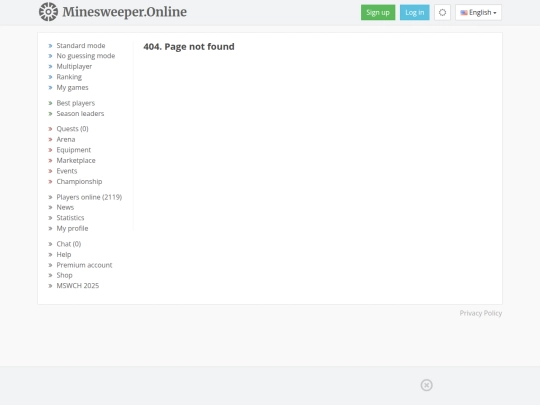Open Chat (0) in the sidebar
The height and width of the screenshot is (405, 540).
pos(69,244)
